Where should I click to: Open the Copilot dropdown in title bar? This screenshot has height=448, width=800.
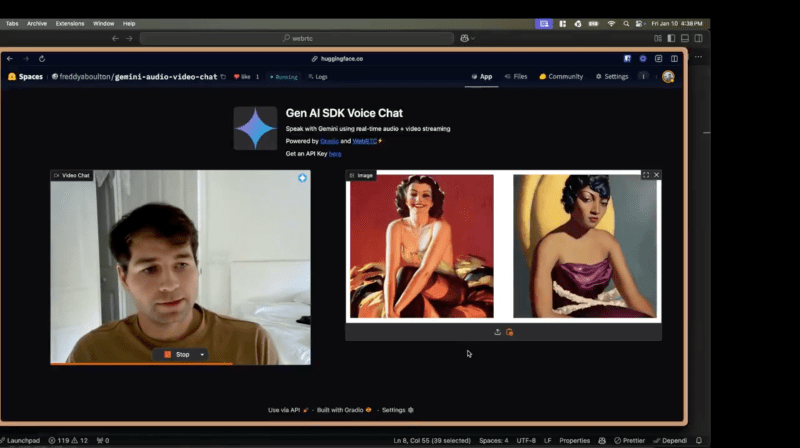467,38
